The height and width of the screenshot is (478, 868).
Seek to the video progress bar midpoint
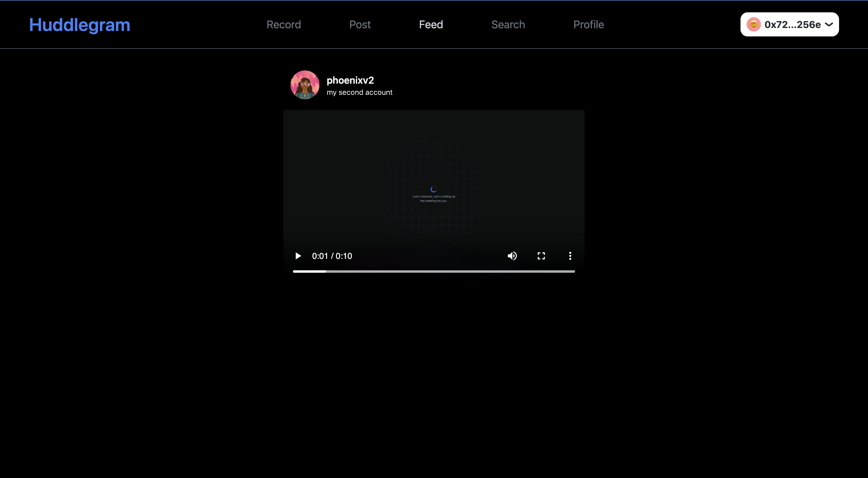(x=434, y=271)
